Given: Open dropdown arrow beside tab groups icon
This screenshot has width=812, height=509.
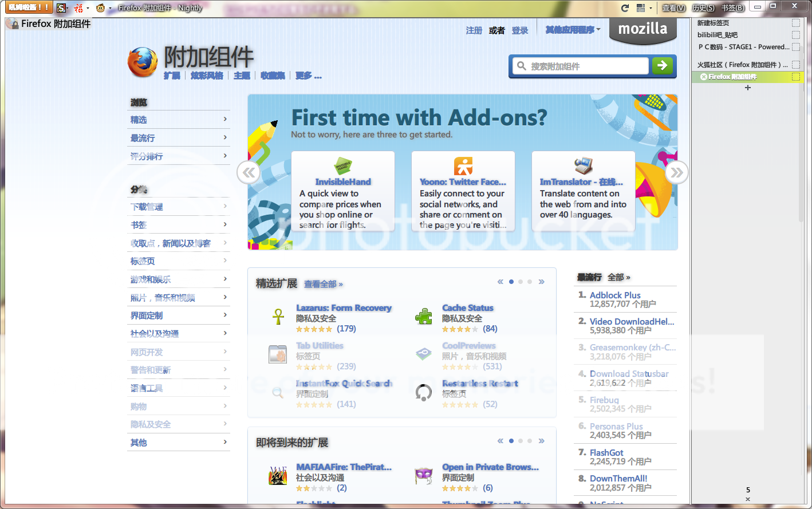Looking at the screenshot, I should coord(651,9).
